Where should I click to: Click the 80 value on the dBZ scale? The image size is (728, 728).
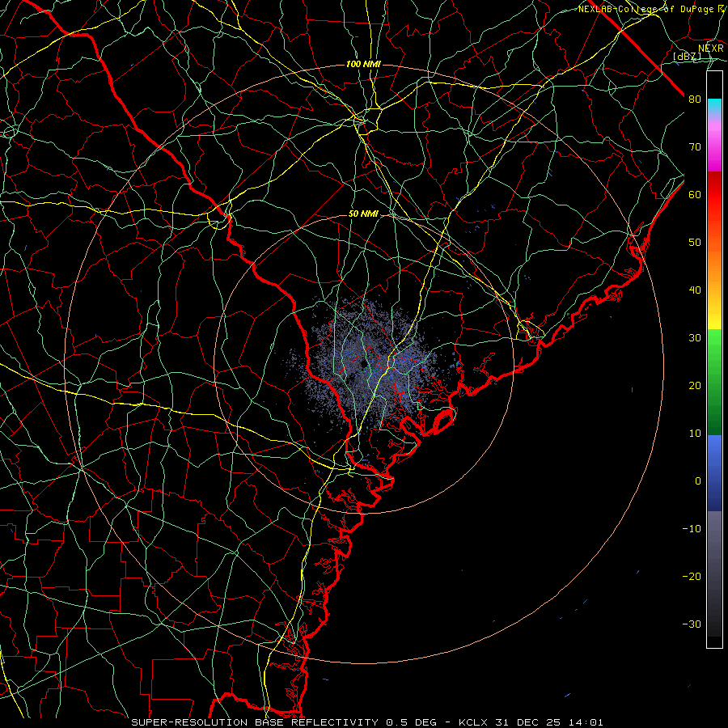(695, 99)
